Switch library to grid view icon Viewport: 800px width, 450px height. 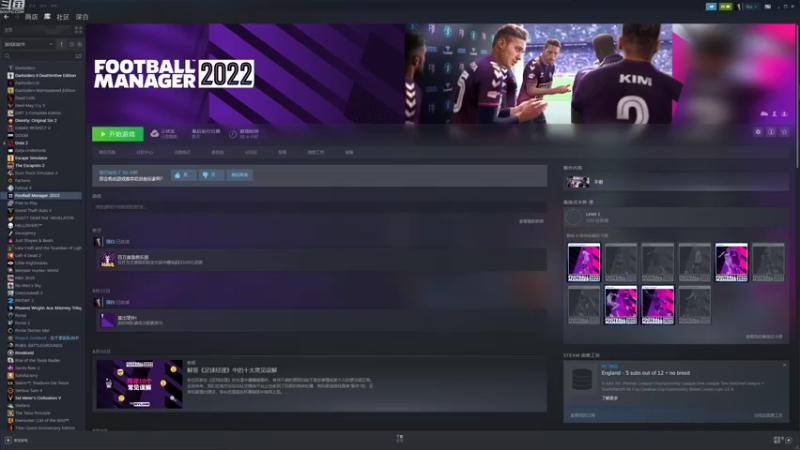pyautogui.click(x=79, y=30)
